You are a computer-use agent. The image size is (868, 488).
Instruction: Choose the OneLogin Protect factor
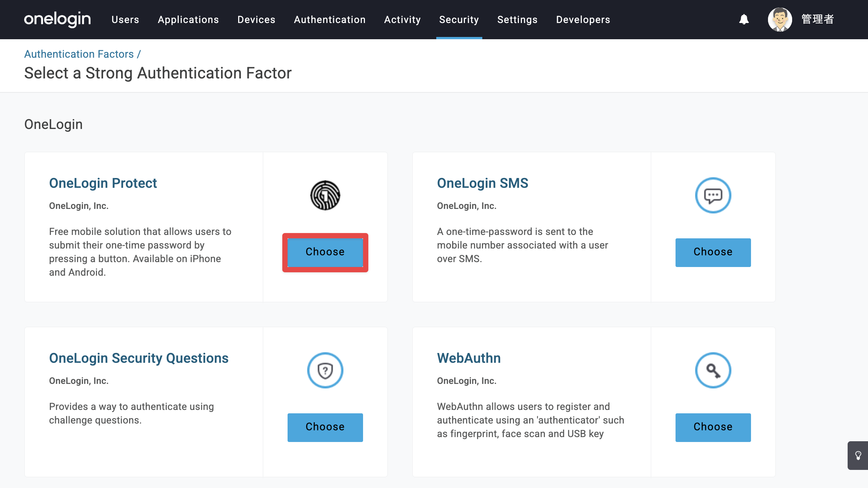(325, 252)
